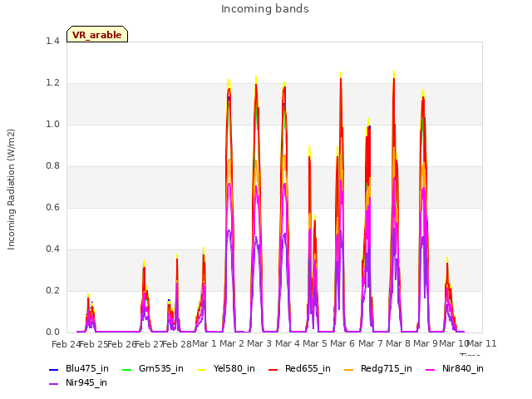Click the Mar 11 date tick label

click(482, 343)
